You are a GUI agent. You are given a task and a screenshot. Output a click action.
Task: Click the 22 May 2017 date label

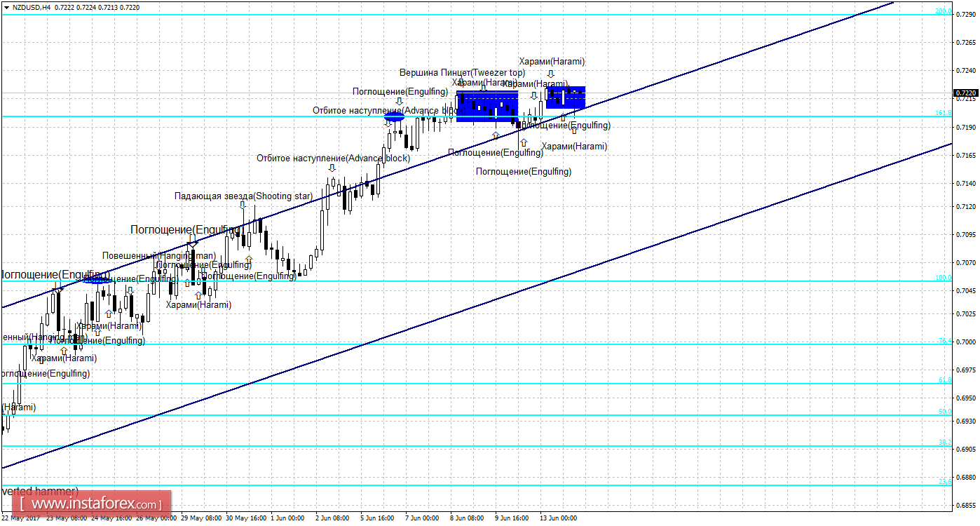tap(22, 518)
